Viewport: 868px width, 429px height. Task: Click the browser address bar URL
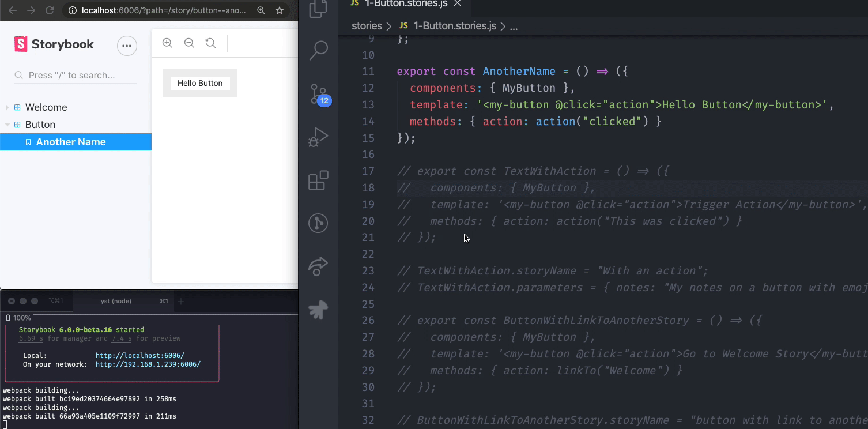(164, 10)
